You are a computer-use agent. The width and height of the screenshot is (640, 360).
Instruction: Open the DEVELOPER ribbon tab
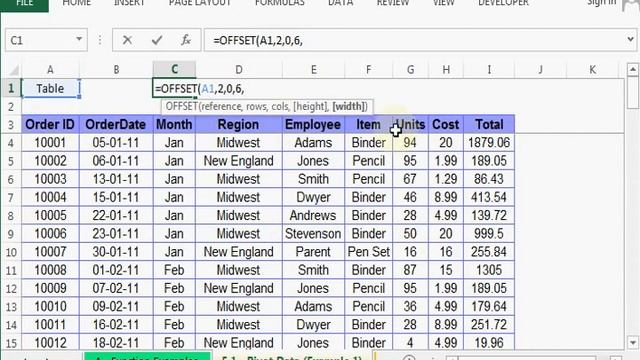click(x=503, y=3)
